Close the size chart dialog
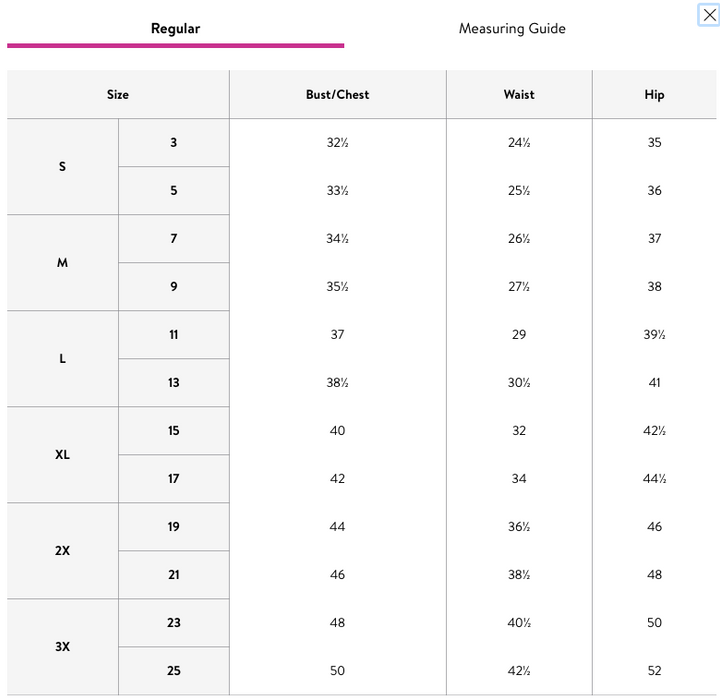Viewport: 720px width, 700px height. (709, 15)
